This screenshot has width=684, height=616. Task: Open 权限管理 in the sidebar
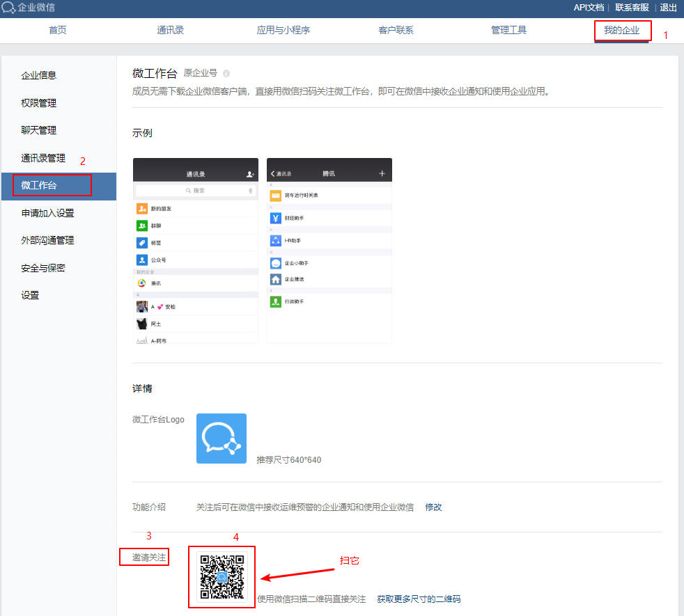click(x=39, y=103)
